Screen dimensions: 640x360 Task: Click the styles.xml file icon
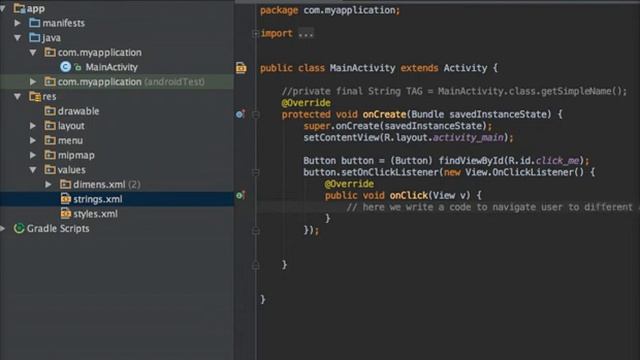[65, 213]
